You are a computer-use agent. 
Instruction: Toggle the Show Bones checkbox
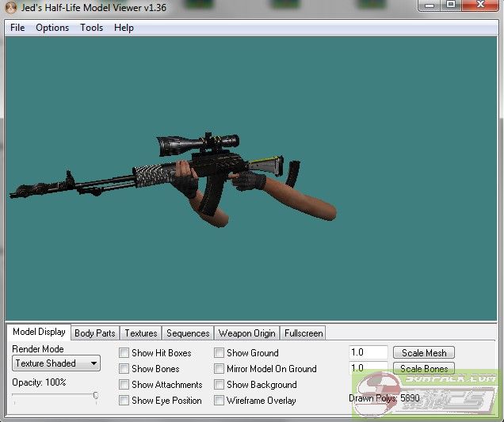[x=124, y=369]
